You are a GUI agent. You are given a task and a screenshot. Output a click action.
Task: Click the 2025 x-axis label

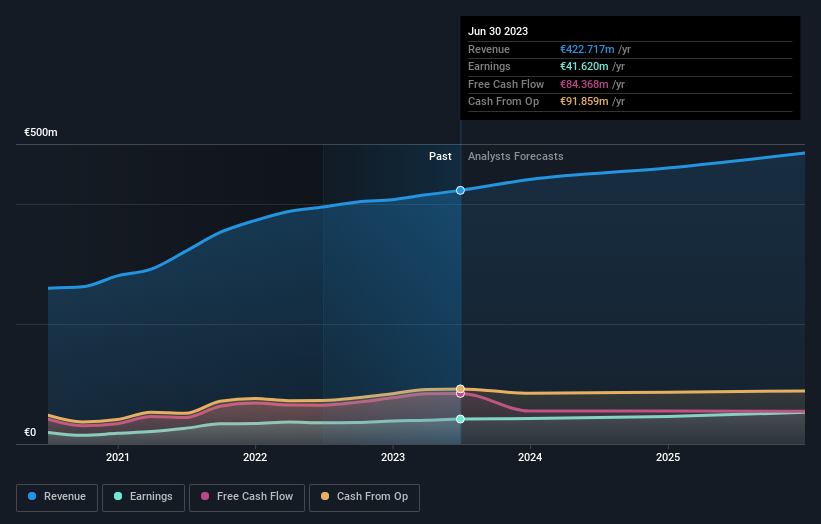pyautogui.click(x=668, y=457)
